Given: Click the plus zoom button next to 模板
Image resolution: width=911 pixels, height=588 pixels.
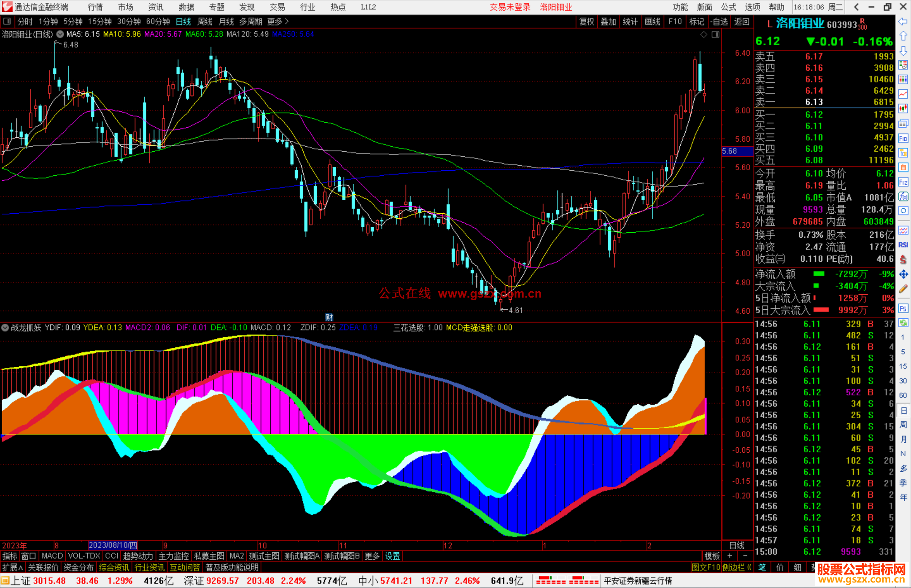Looking at the screenshot, I should point(730,556).
